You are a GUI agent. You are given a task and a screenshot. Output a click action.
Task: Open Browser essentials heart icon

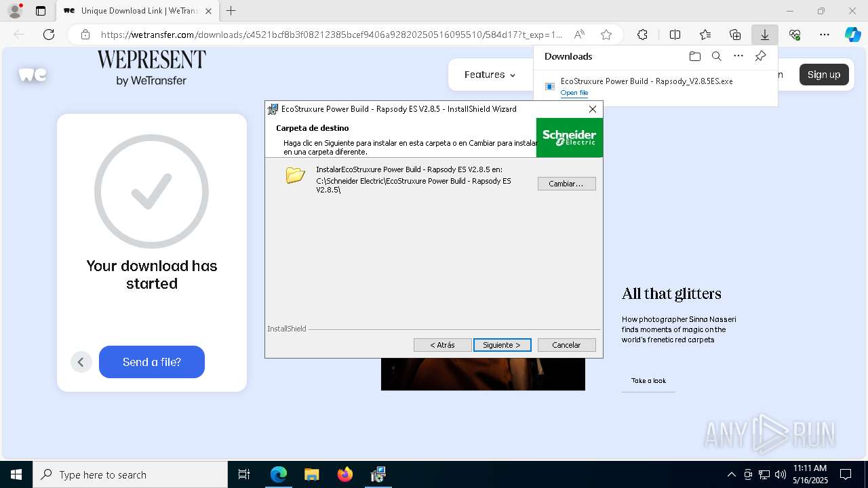pos(795,35)
